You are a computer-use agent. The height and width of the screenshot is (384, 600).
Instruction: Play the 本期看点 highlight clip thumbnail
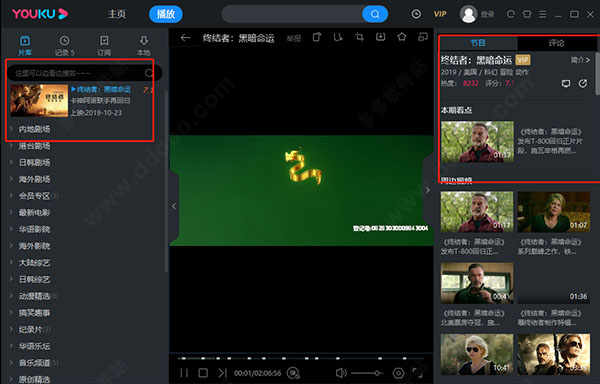click(477, 142)
